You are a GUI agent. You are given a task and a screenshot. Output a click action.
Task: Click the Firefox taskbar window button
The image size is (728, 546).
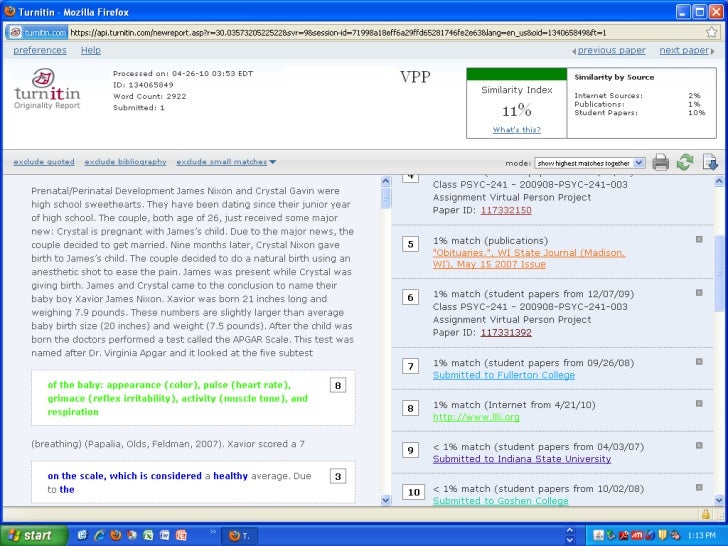click(240, 535)
